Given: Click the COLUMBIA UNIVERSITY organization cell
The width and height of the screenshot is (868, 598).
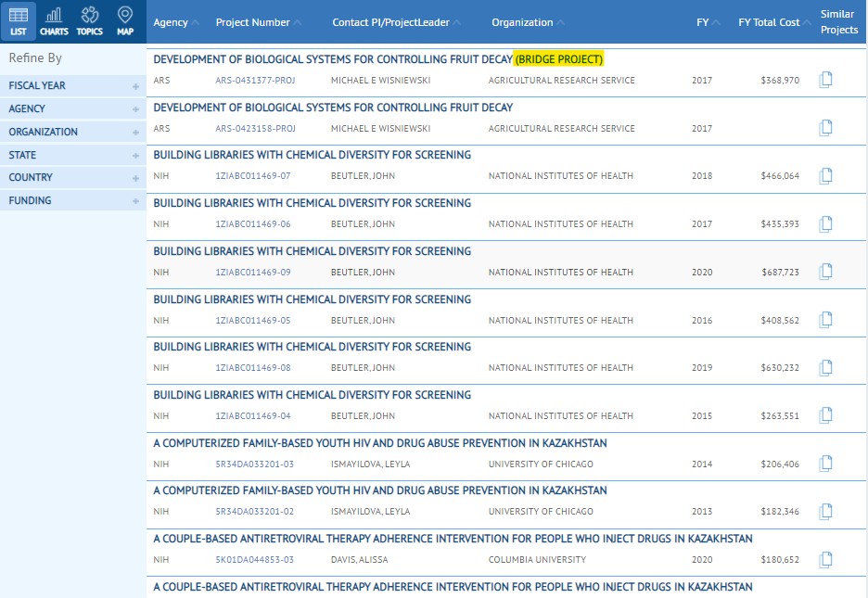Looking at the screenshot, I should point(537,560).
